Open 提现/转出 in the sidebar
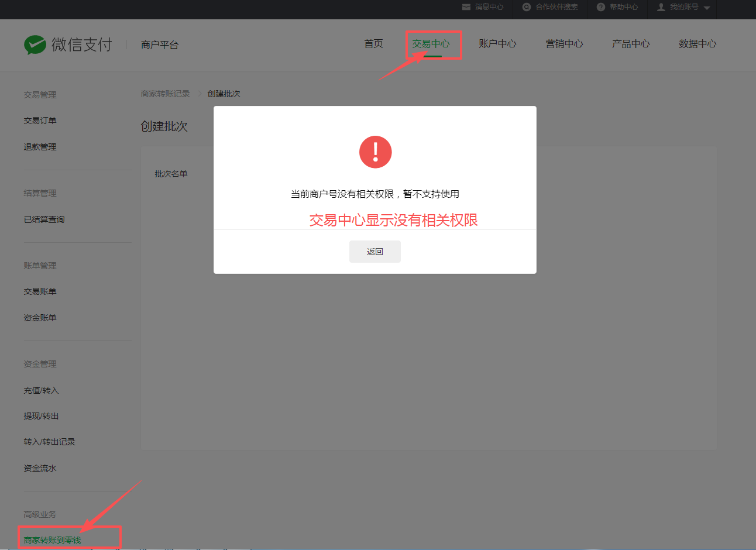Screen dimensions: 756x550 point(41,416)
